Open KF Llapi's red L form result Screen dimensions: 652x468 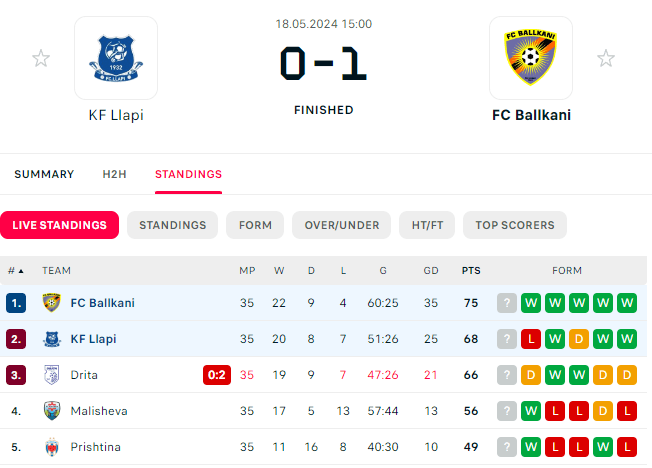531,339
